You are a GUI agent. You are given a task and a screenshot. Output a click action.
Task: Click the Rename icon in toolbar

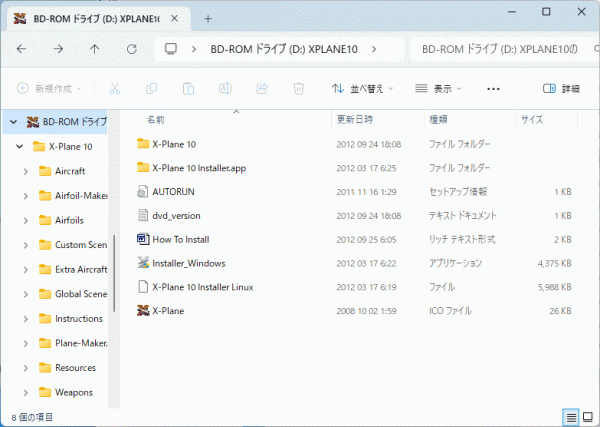[225, 89]
